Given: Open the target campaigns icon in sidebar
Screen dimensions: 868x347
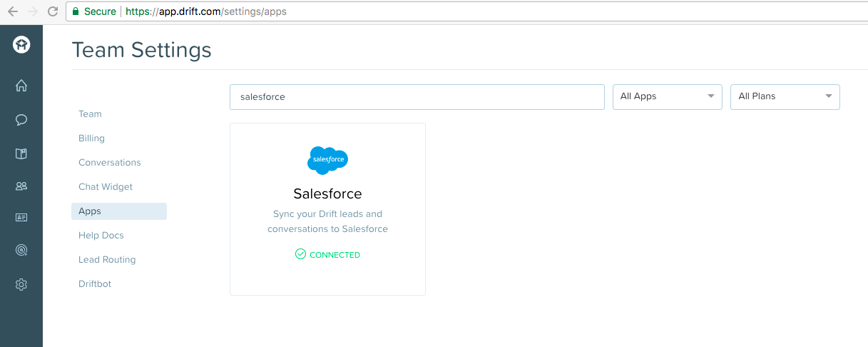Looking at the screenshot, I should tap(21, 251).
